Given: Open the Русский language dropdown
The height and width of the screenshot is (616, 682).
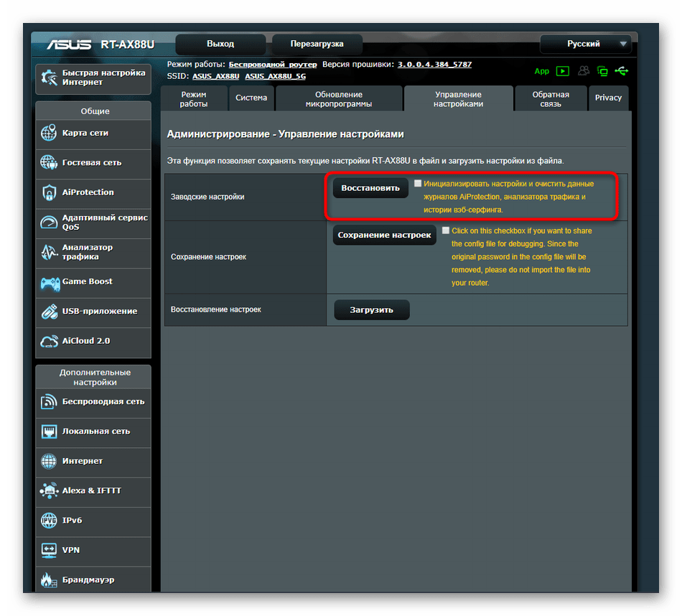Looking at the screenshot, I should [x=585, y=44].
